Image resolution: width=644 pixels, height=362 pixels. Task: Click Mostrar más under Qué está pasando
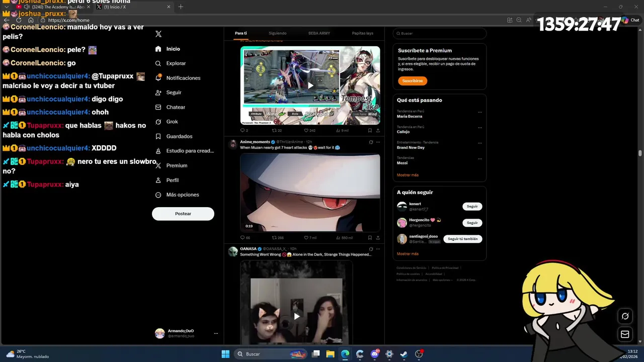point(408,175)
